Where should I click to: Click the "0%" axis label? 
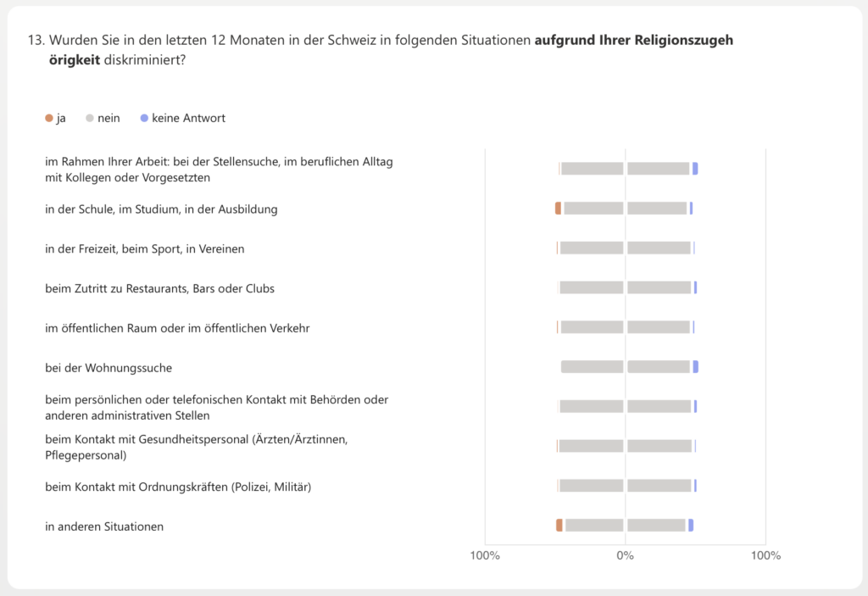click(625, 556)
